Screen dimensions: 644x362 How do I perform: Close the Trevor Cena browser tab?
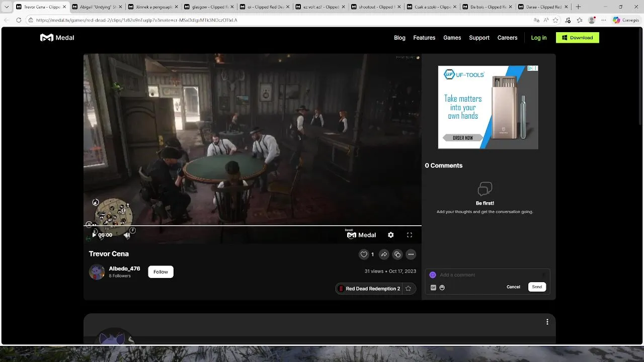click(64, 7)
